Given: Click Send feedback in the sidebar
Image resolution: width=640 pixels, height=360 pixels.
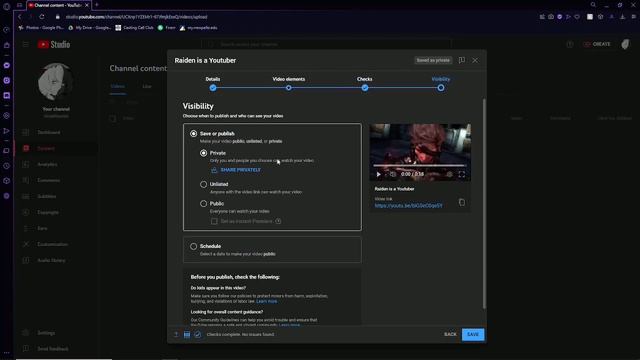Looking at the screenshot, I should pyautogui.click(x=56, y=349).
